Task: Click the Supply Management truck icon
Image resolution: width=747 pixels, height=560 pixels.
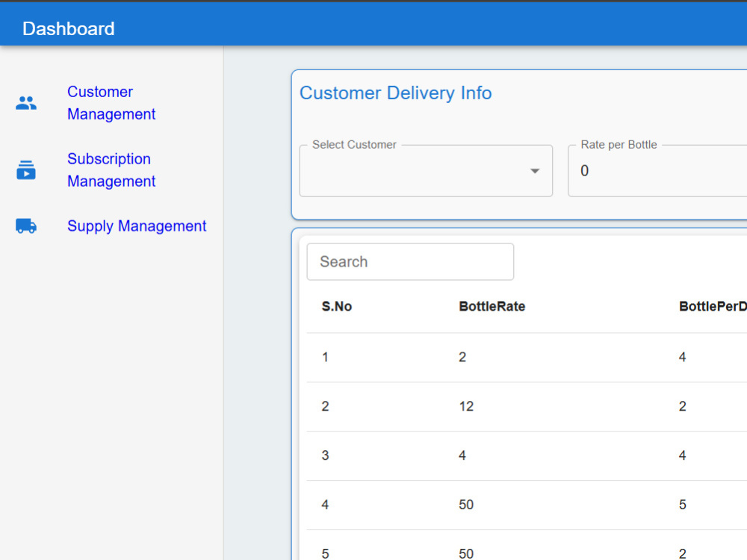Action: tap(25, 225)
